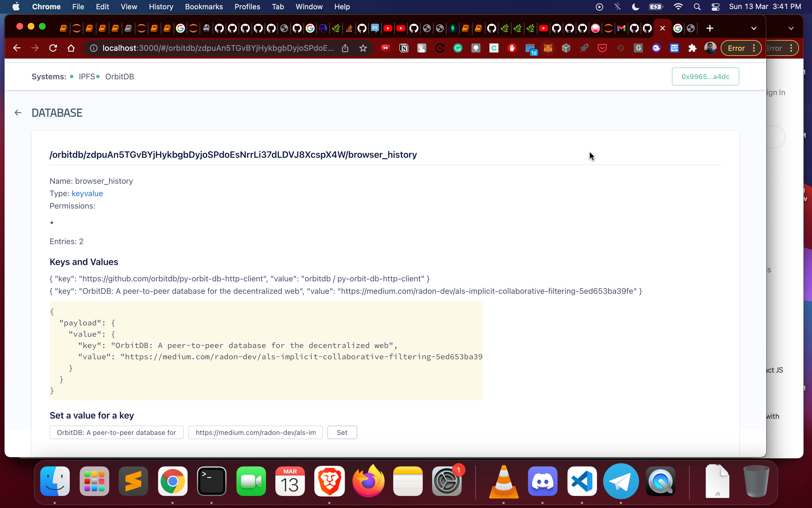
Task: Open the fast-forward video speed extension
Action: coord(385,48)
